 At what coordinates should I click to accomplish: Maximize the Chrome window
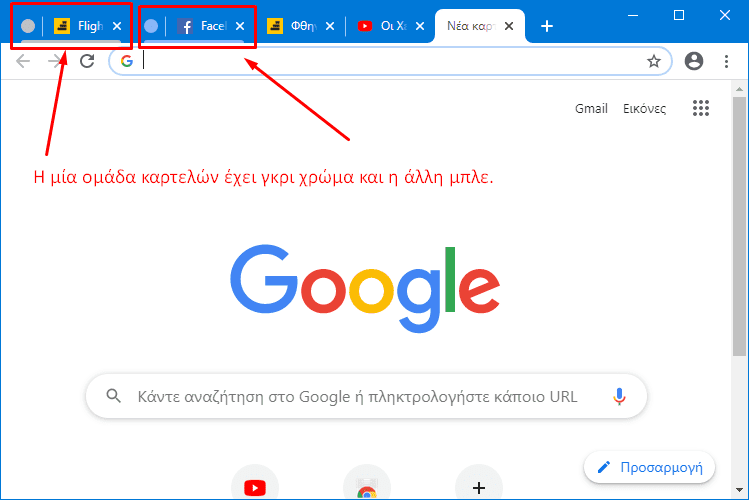click(x=679, y=15)
